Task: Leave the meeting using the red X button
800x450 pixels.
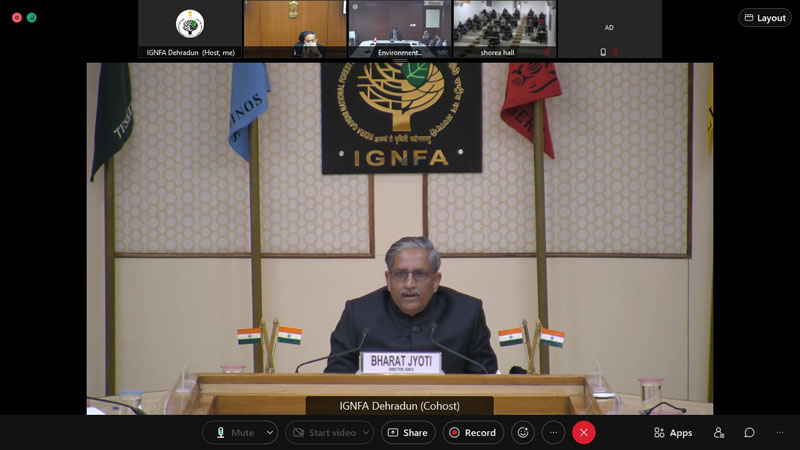Action: tap(584, 433)
